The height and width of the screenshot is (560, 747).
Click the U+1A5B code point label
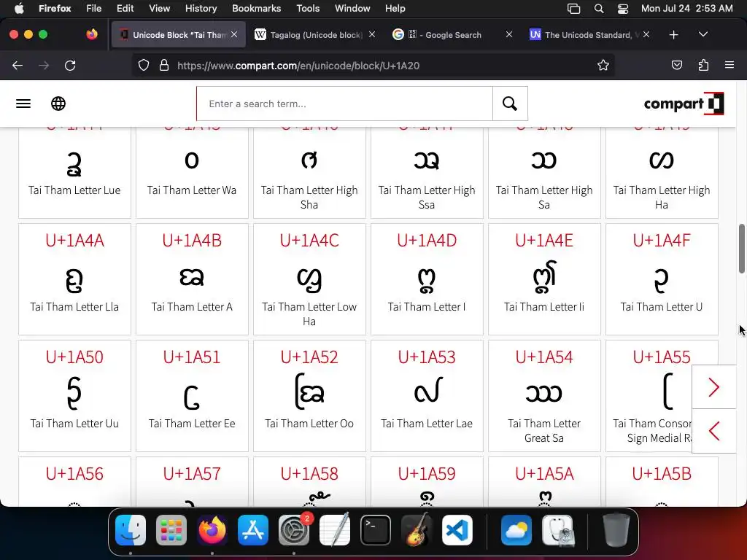click(x=662, y=474)
